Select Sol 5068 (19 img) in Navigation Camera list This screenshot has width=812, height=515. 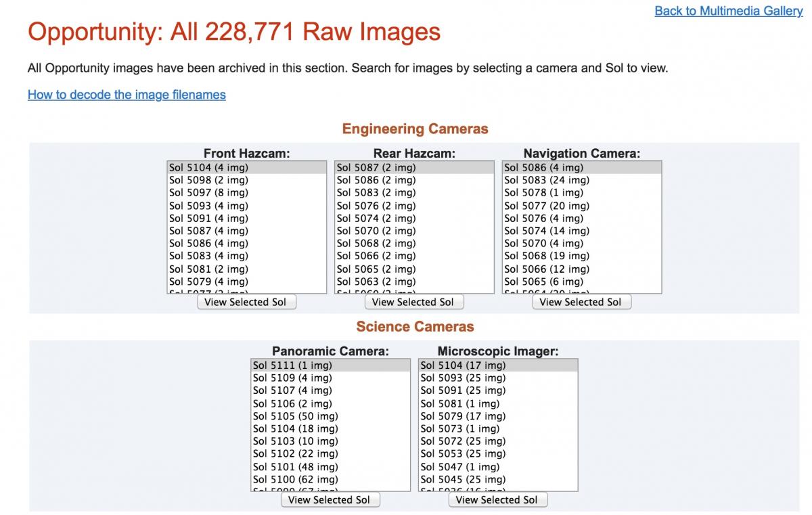pyautogui.click(x=581, y=256)
